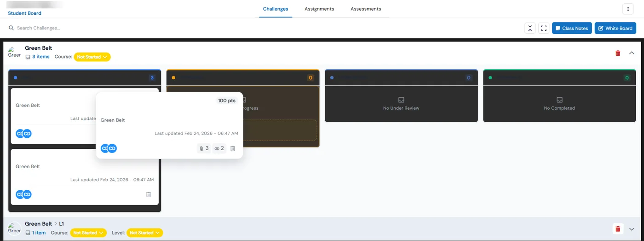
Task: Open the Course status dropdown in Green Belt L1
Action: 88,233
